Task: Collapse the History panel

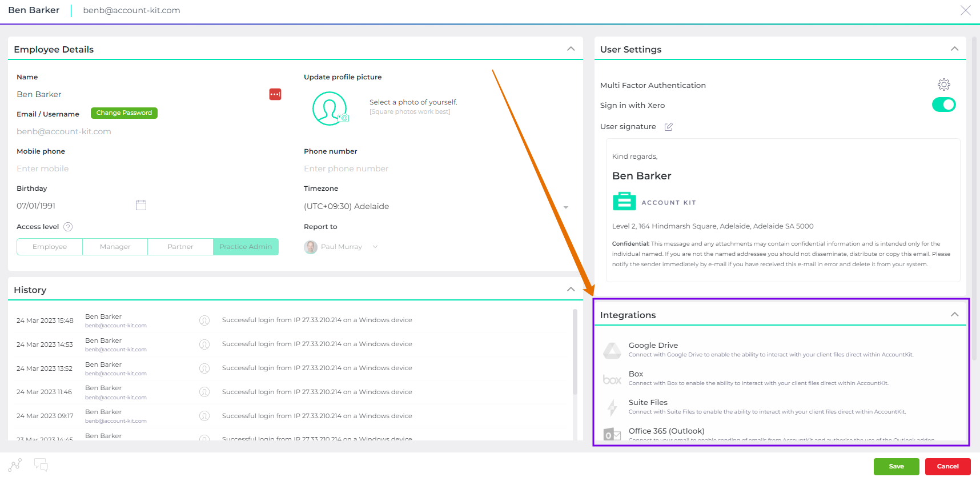Action: pos(571,290)
